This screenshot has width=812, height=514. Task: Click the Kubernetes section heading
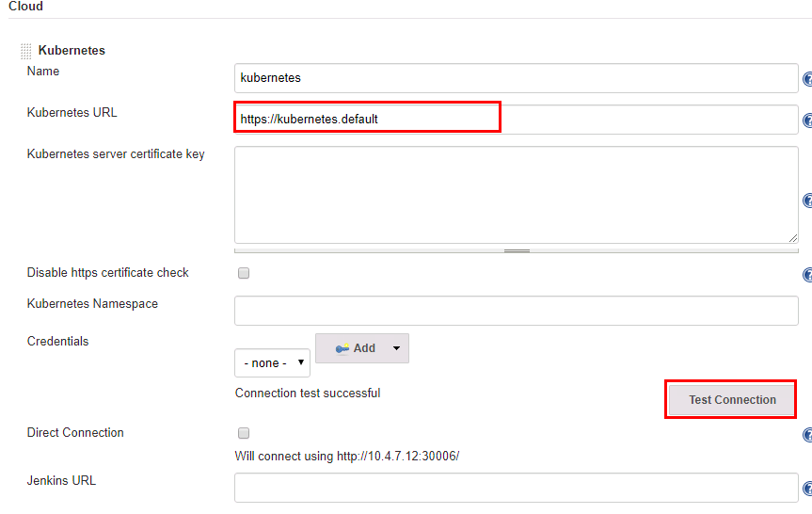point(72,51)
